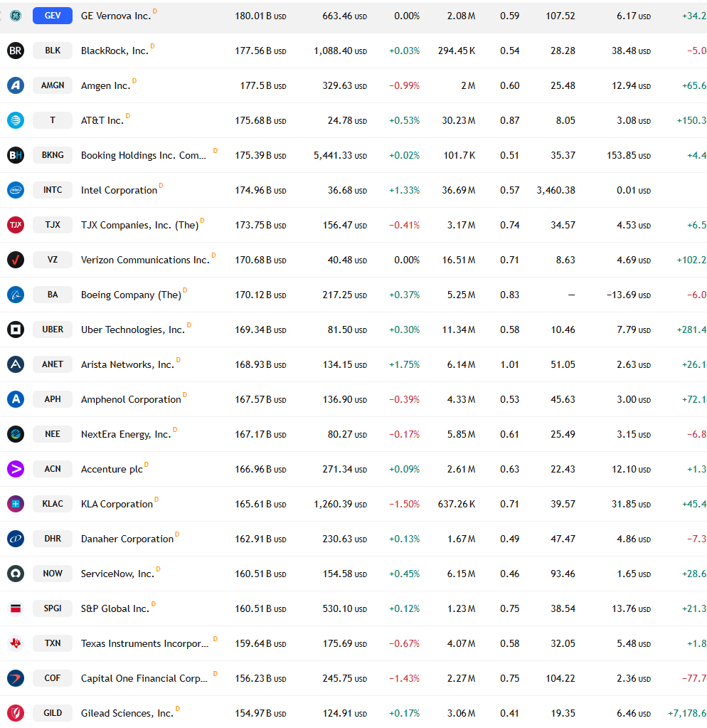Click the ACN ticker badge

pyautogui.click(x=53, y=469)
